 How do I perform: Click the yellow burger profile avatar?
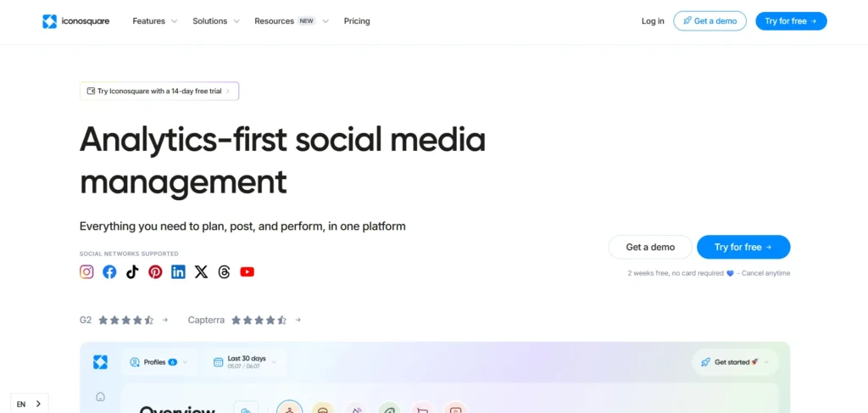(322, 408)
